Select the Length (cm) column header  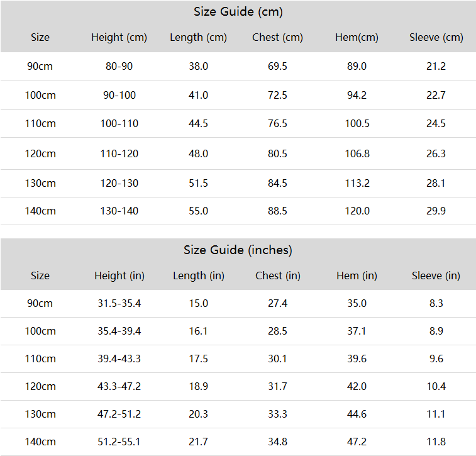click(198, 37)
